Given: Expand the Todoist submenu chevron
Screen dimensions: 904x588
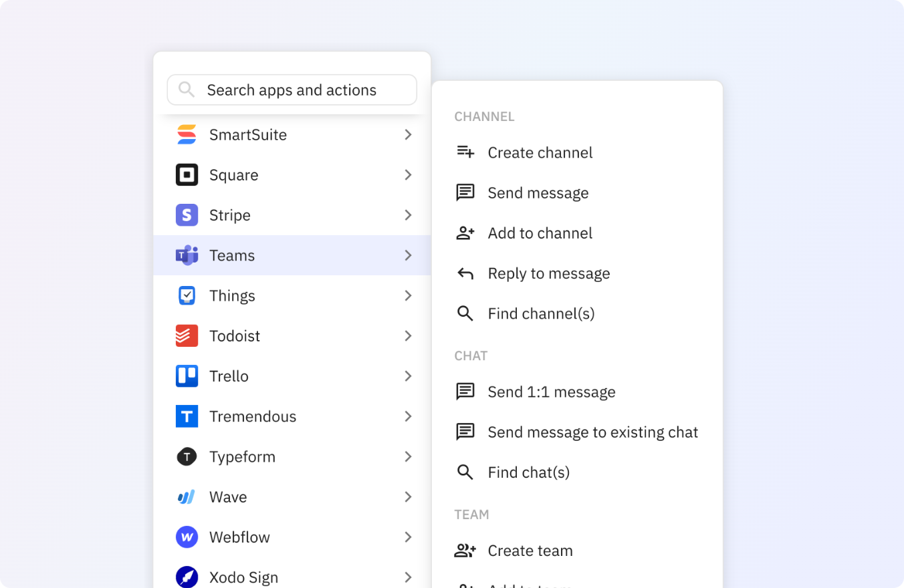Looking at the screenshot, I should coord(408,336).
